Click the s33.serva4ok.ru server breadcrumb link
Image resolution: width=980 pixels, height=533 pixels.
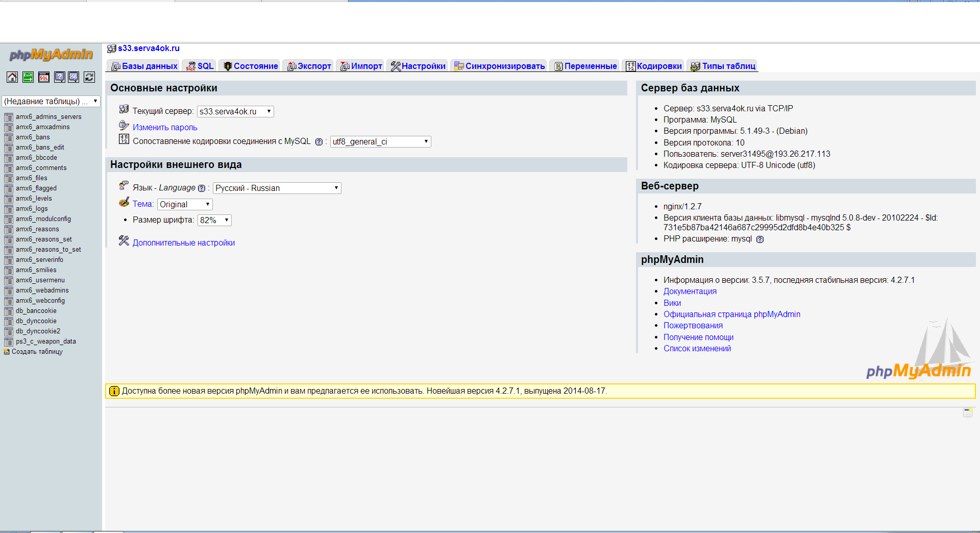coord(149,48)
